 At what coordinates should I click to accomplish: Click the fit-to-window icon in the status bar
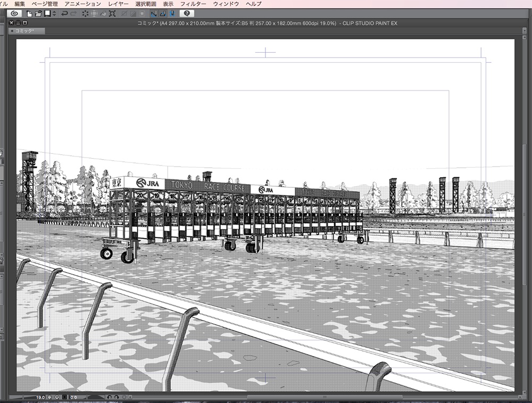pyautogui.click(x=64, y=397)
